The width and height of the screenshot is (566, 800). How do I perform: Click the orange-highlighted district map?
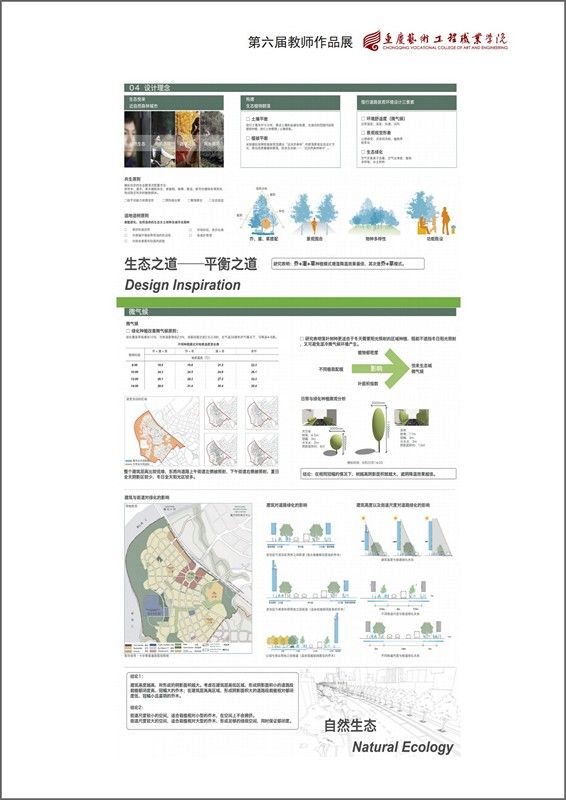coord(162,431)
